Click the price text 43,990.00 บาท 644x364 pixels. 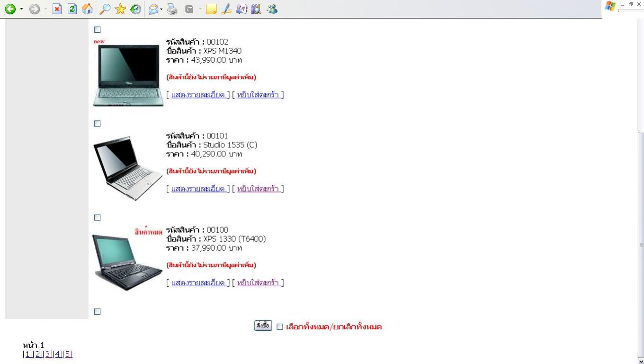pos(216,60)
